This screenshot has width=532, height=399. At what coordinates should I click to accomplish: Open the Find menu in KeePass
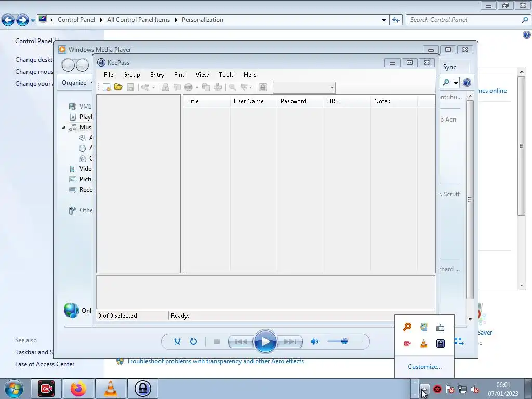tap(180, 75)
